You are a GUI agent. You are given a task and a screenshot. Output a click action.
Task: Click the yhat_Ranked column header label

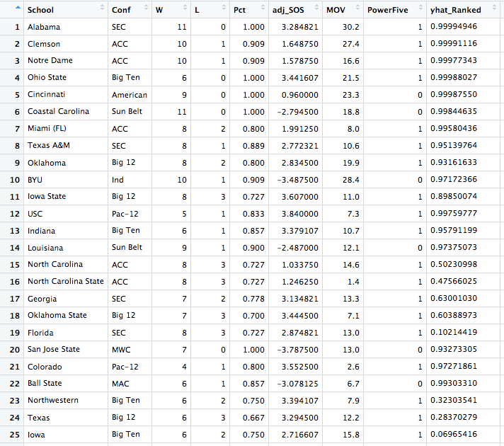tap(457, 11)
